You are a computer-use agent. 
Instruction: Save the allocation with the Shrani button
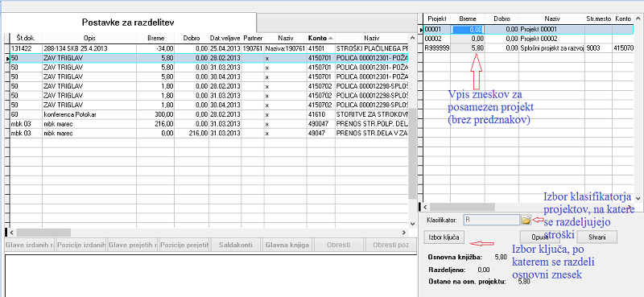597,237
